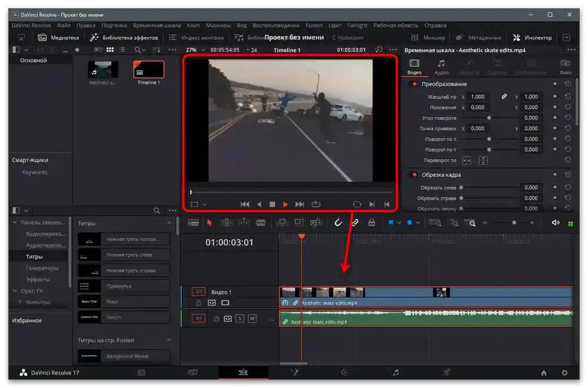588x388 pixels.
Task: Open the marker color dropdown
Action: (418, 223)
